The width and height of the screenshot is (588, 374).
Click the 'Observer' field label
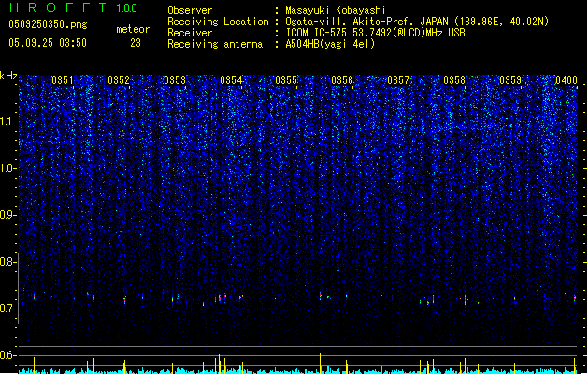(190, 10)
